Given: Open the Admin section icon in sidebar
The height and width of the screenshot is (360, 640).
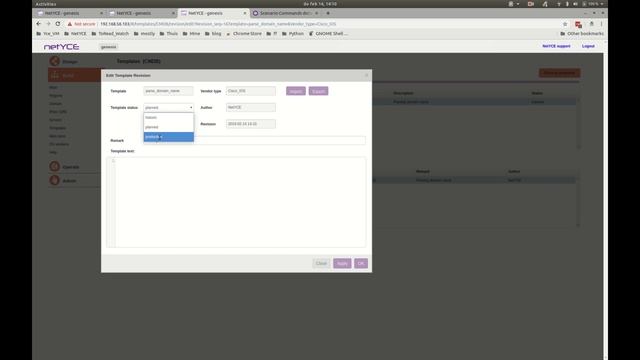Looking at the screenshot, I should tap(54, 180).
